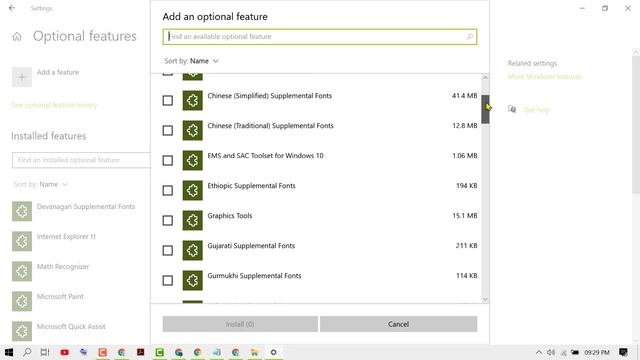Click the Install (0) button
Image resolution: width=640 pixels, height=360 pixels.
pos(240,324)
